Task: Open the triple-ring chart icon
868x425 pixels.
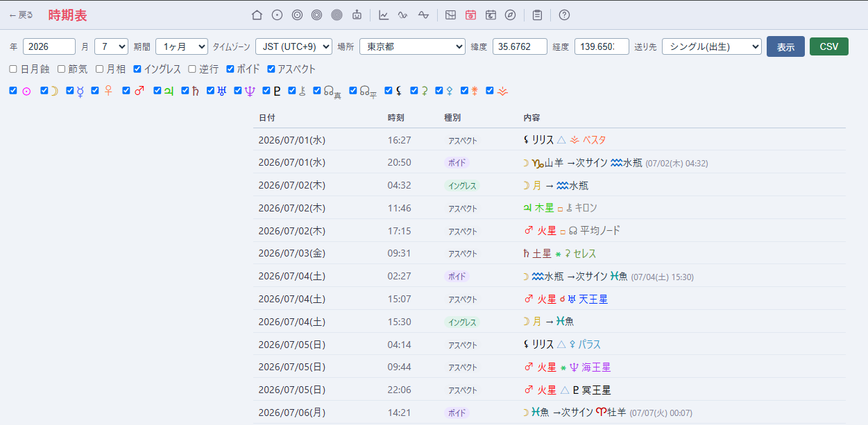Action: pos(317,15)
